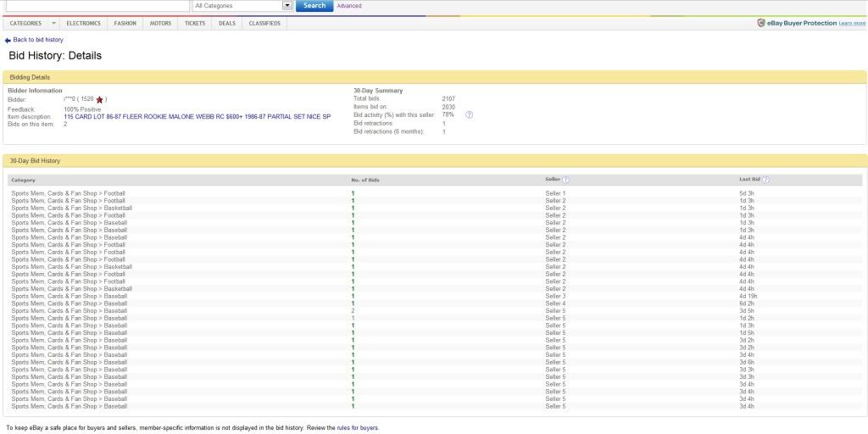Click the help icon next to Last Bid column

point(765,180)
